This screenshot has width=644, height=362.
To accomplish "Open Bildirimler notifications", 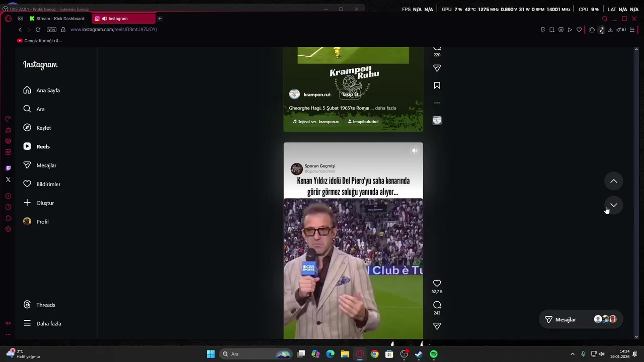I will pos(41,184).
